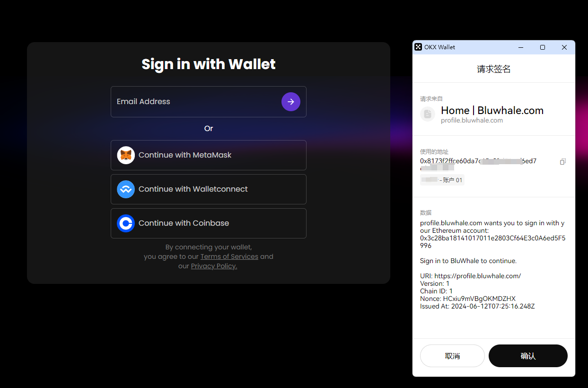Click the 账户 01 account tag
Viewport: 588px width, 388px height.
point(442,180)
